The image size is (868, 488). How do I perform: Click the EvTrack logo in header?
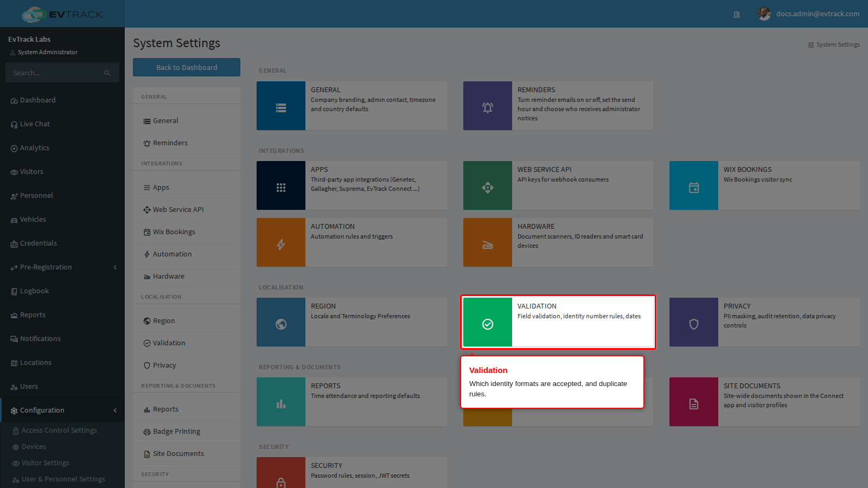pyautogui.click(x=62, y=14)
